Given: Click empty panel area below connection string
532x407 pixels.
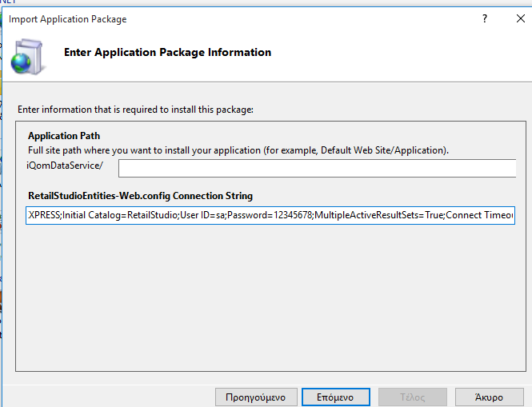Looking at the screenshot, I should (264, 304).
